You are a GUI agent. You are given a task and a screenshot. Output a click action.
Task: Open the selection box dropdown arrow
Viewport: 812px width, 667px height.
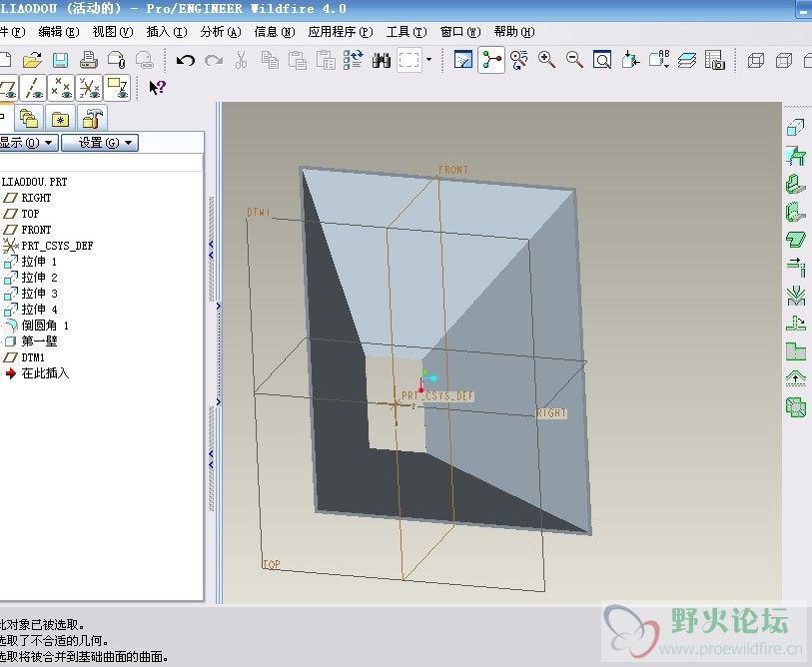428,60
